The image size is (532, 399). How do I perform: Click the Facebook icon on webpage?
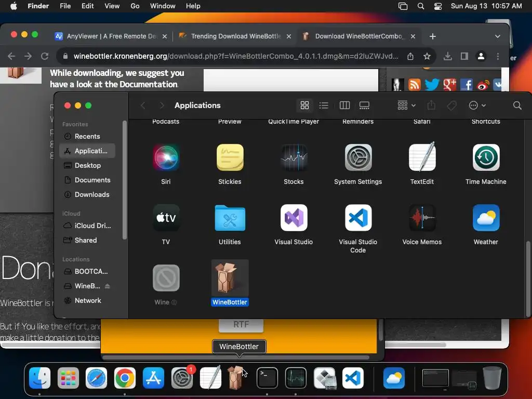[467, 85]
